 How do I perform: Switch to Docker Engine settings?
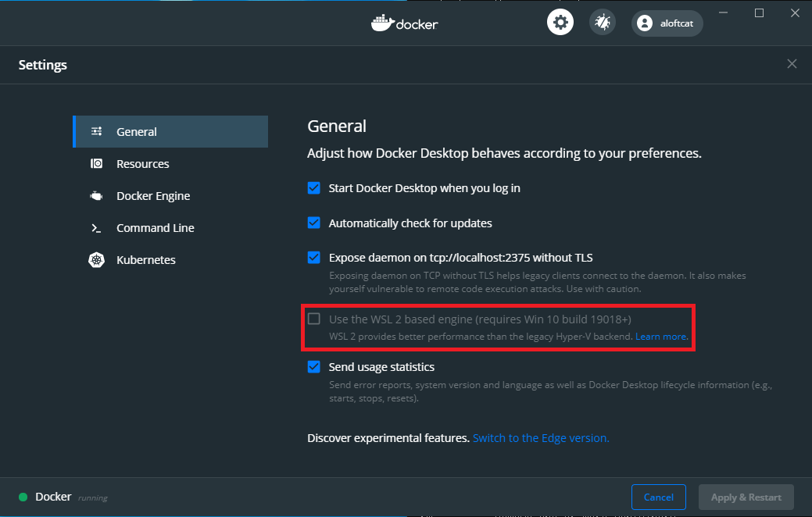tap(170, 195)
